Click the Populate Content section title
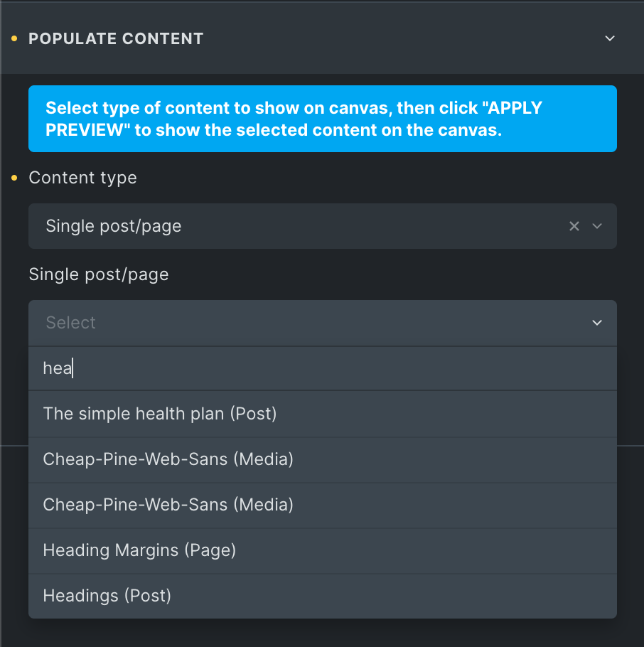The width and height of the screenshot is (644, 647). 116,39
